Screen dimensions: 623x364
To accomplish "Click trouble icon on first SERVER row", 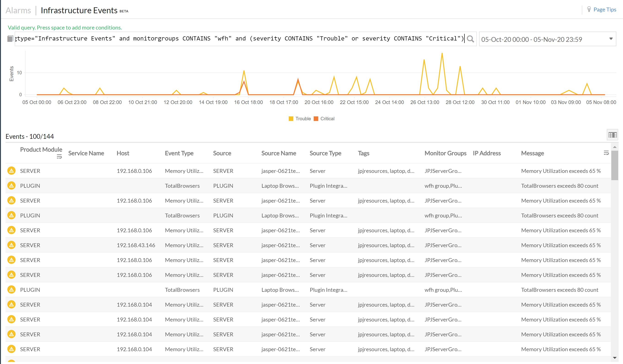I will pos(11,171).
